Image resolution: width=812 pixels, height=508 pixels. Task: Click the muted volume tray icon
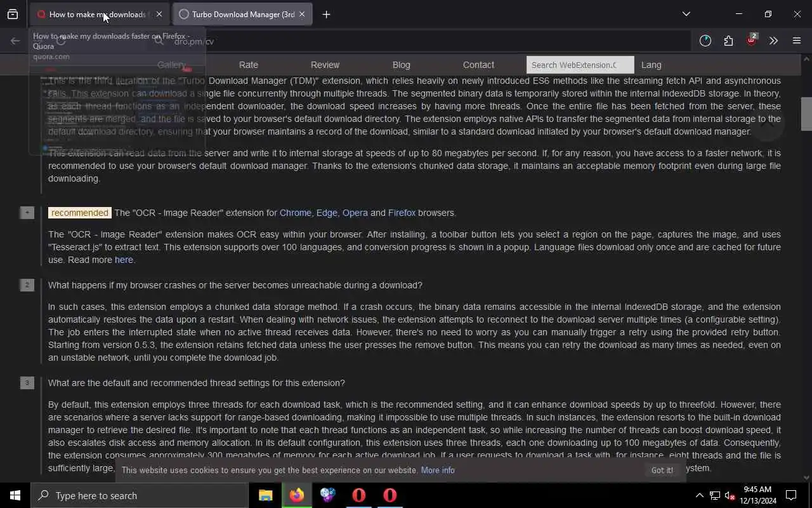pyautogui.click(x=730, y=495)
